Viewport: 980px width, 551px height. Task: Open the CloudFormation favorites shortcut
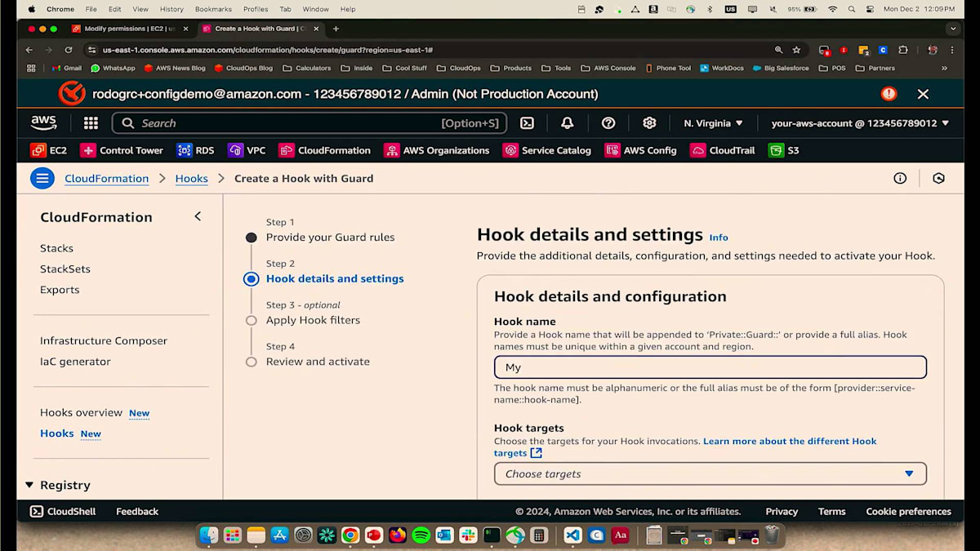(x=325, y=150)
